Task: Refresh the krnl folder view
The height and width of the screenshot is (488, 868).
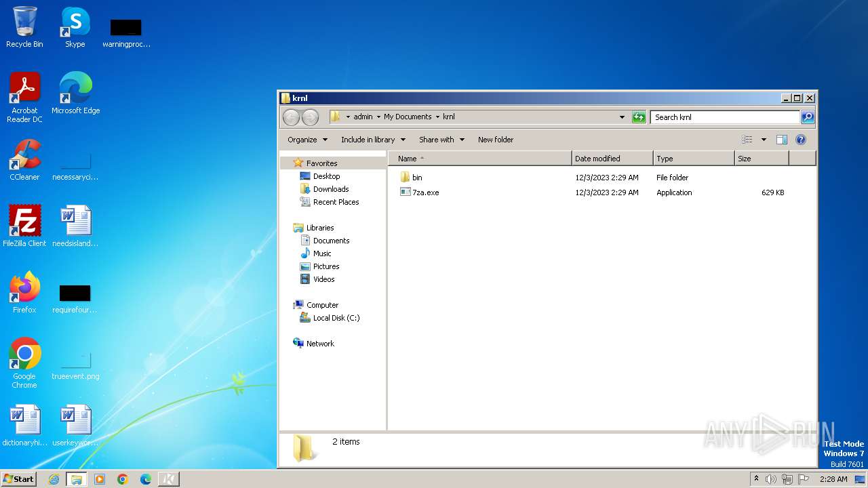Action: (x=638, y=117)
